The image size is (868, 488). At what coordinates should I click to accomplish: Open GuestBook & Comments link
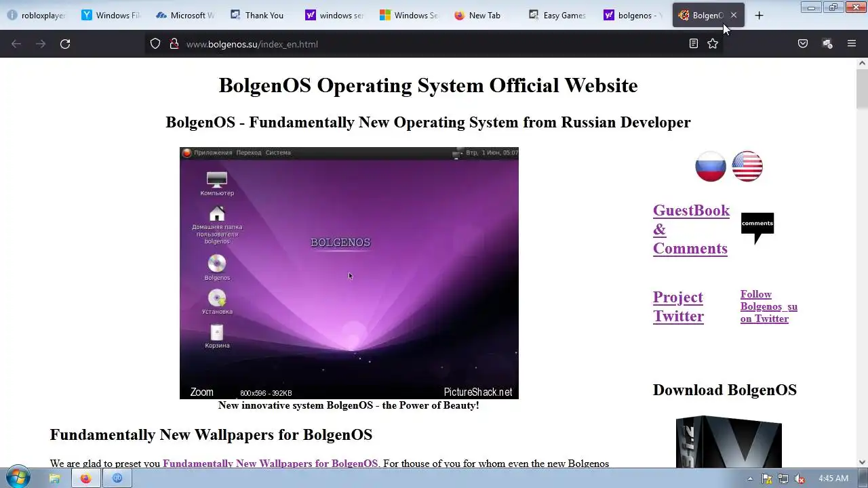point(691,229)
